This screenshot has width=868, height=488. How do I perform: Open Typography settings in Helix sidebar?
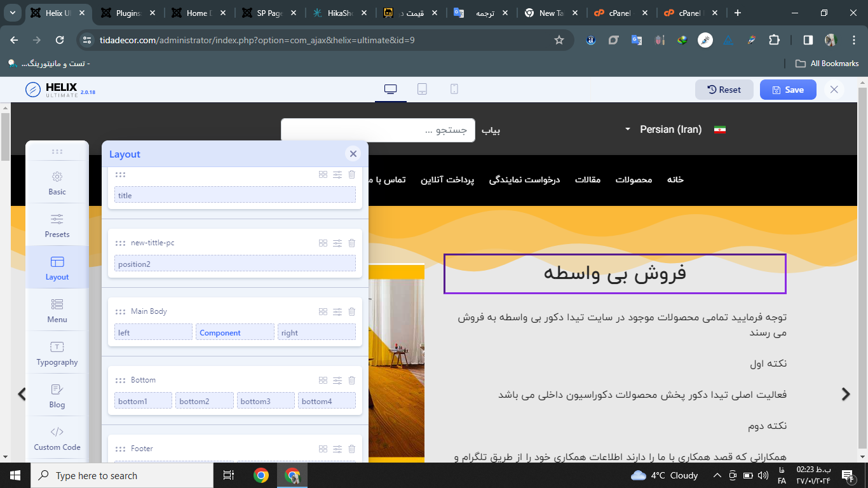[57, 353]
